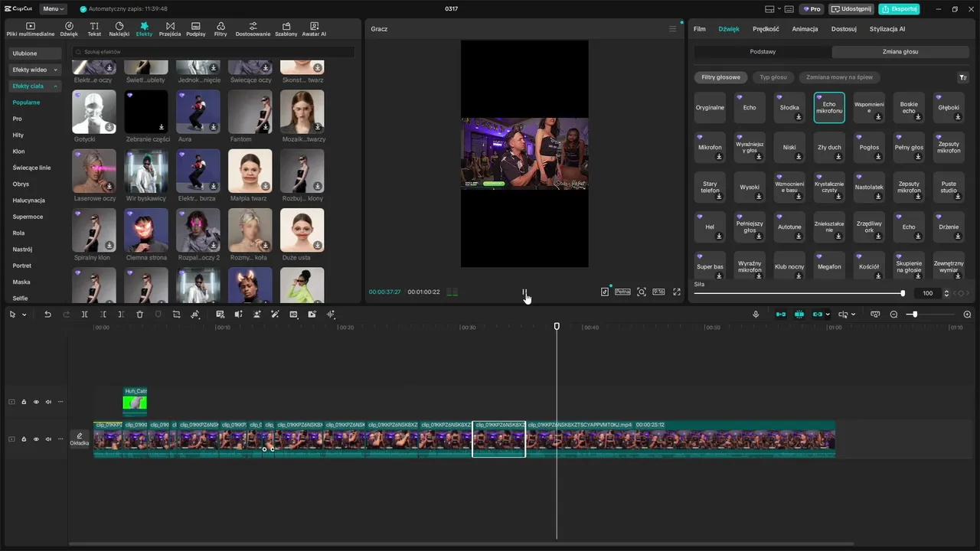The height and width of the screenshot is (551, 980).
Task: Open fullscreen preview in player
Action: coord(677,292)
